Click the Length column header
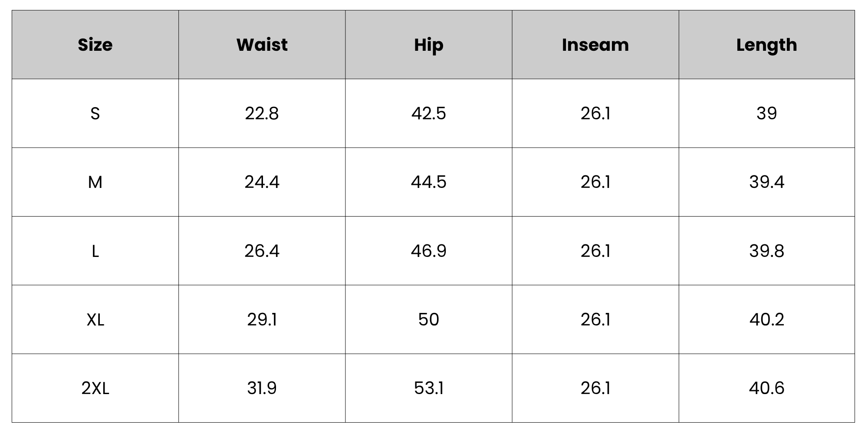 tap(766, 45)
